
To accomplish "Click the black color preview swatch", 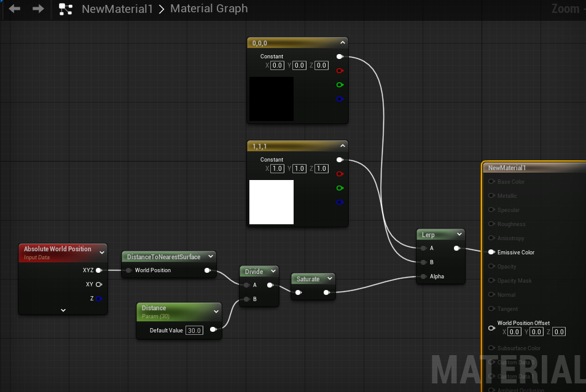I will [x=272, y=99].
